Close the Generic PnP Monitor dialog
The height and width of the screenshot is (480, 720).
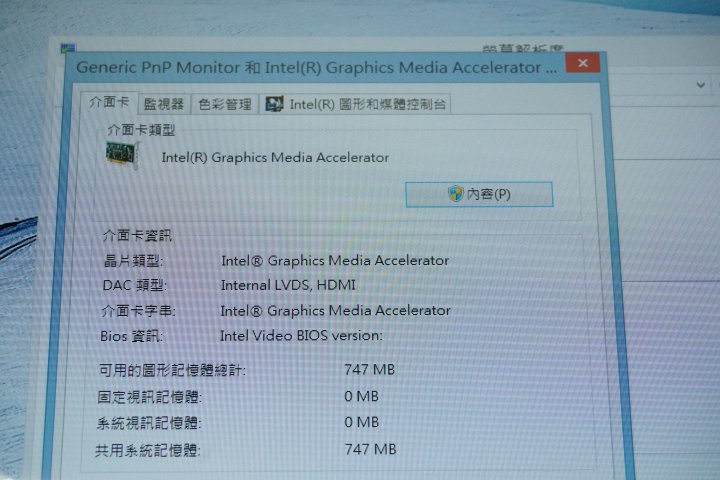(x=583, y=63)
